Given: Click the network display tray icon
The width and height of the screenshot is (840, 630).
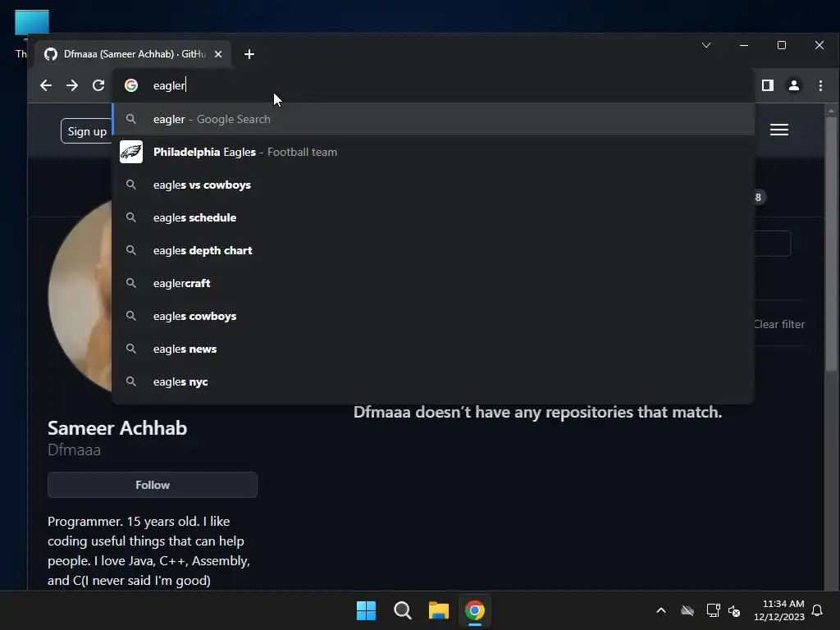Looking at the screenshot, I should 713,610.
